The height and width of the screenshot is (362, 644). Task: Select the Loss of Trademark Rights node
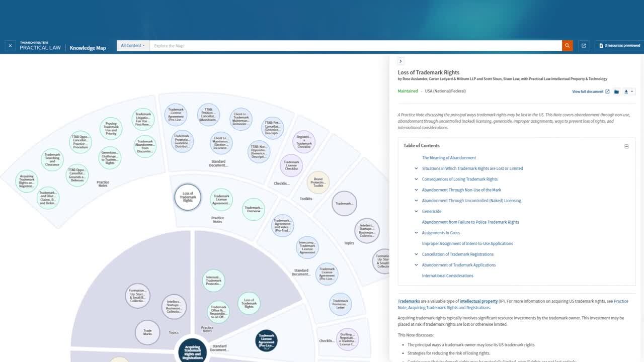(188, 197)
